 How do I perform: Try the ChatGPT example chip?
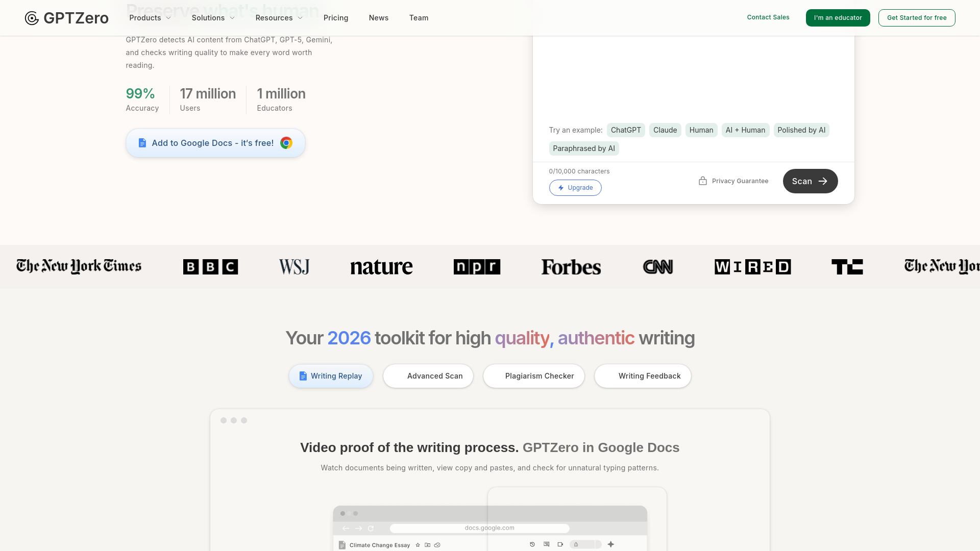point(626,130)
